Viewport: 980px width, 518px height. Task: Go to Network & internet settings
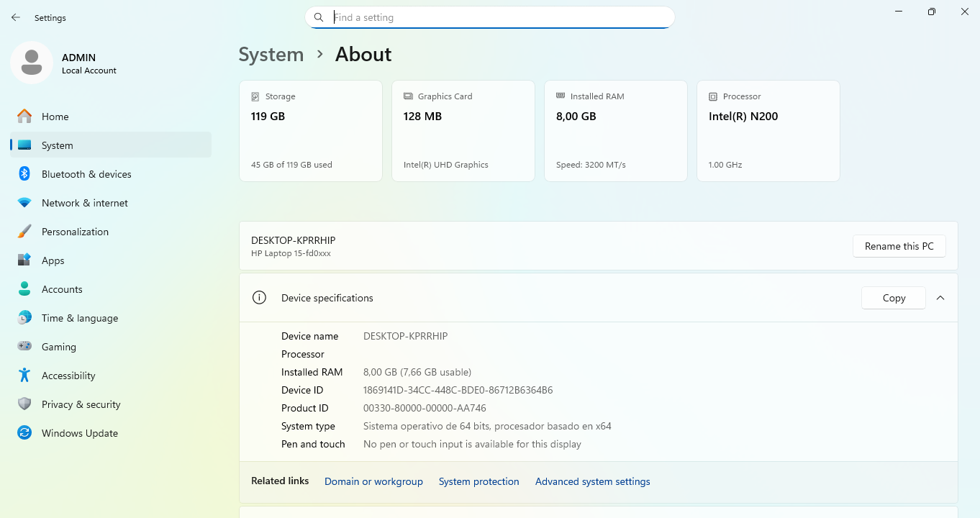coord(111,203)
